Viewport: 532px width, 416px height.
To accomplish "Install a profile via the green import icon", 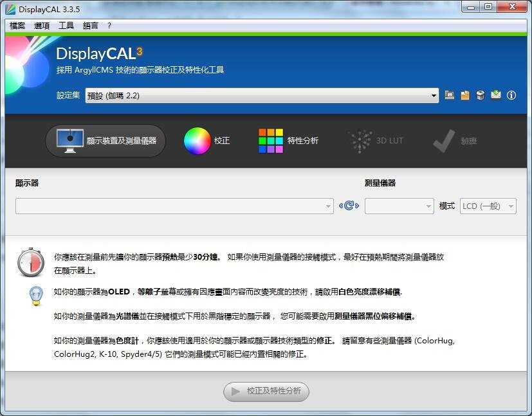I will coord(495,95).
